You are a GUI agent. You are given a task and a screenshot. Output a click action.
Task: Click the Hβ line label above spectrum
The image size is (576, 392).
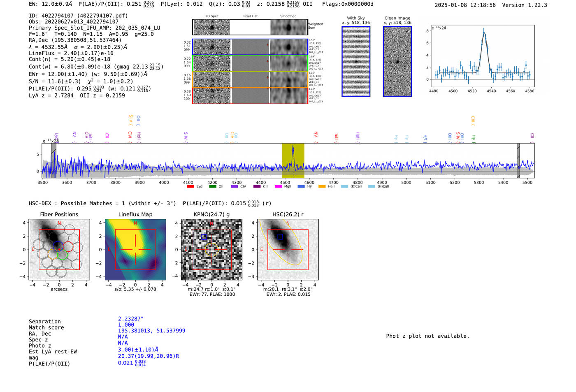425,138
